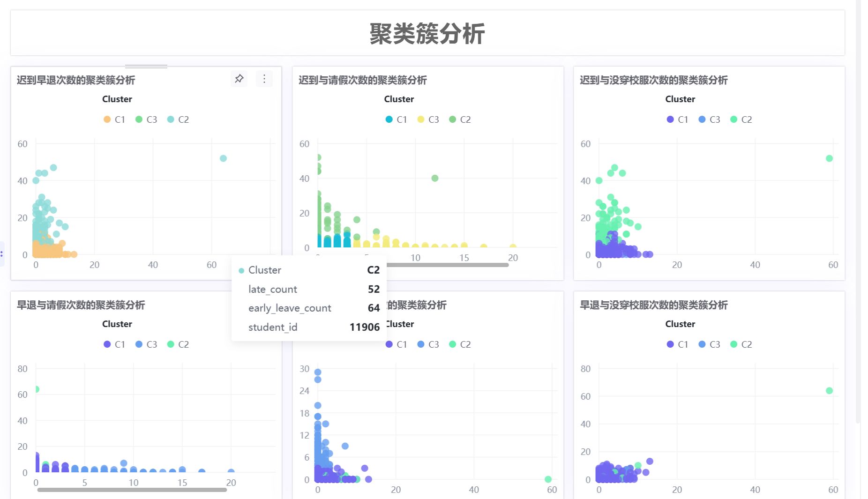Click student_id value 11906 in tooltip
The width and height of the screenshot is (868, 499).
[x=365, y=327]
